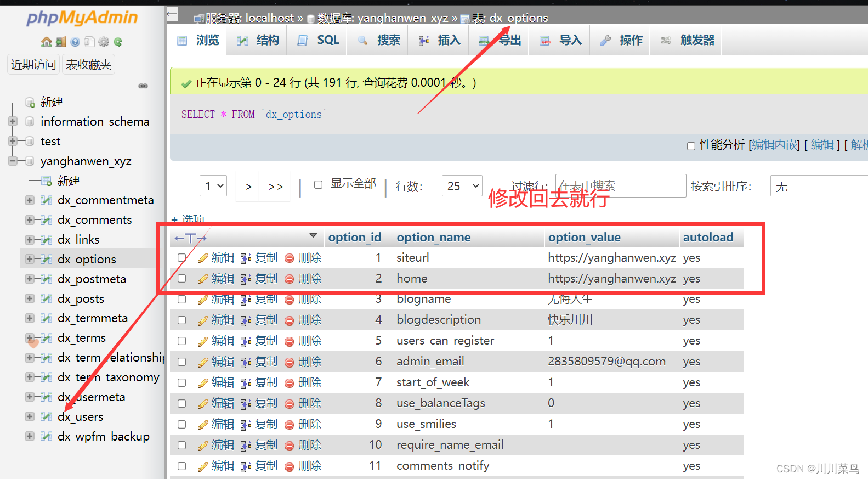Sort by the option_name column header
This screenshot has height=479, width=868.
point(434,238)
